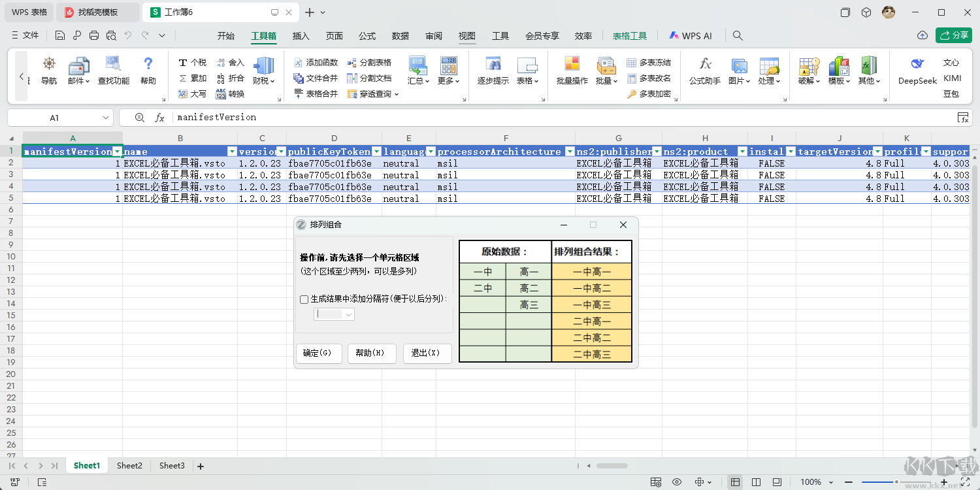Screen dimensions: 980x490
Task: Enable 生成结果中添加分隔符 checkbox
Action: click(304, 299)
